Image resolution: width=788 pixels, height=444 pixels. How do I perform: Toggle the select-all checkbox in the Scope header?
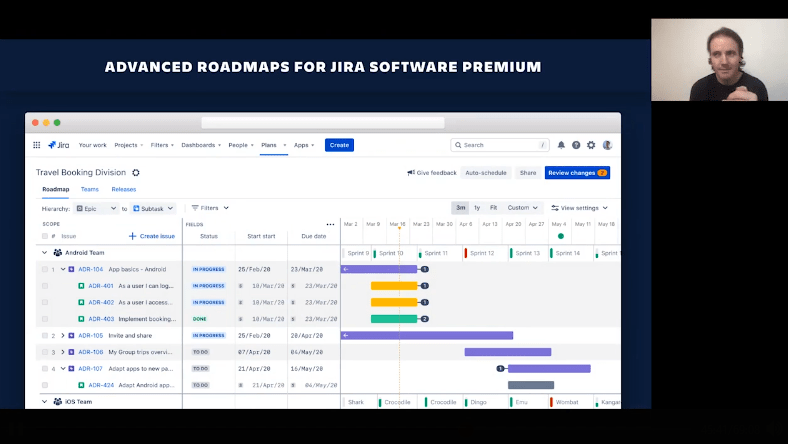pyautogui.click(x=45, y=236)
